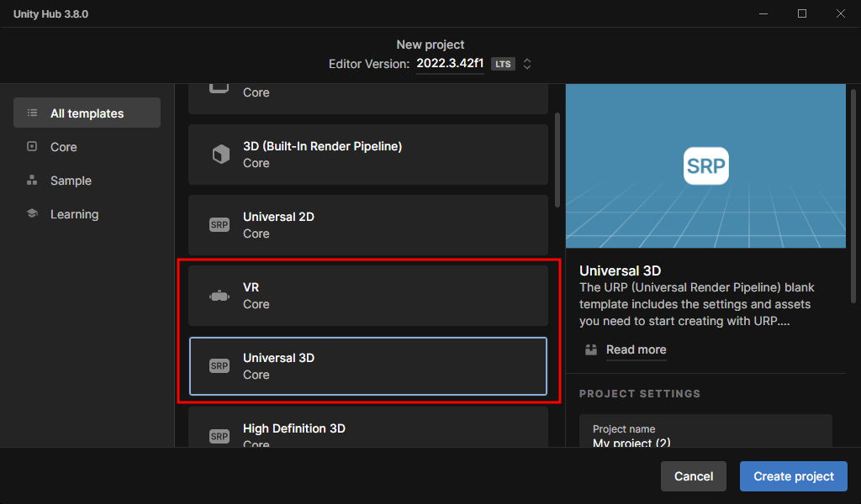The height and width of the screenshot is (504, 861).
Task: Click the SRP icon beside High Definition 3D
Action: pyautogui.click(x=219, y=437)
